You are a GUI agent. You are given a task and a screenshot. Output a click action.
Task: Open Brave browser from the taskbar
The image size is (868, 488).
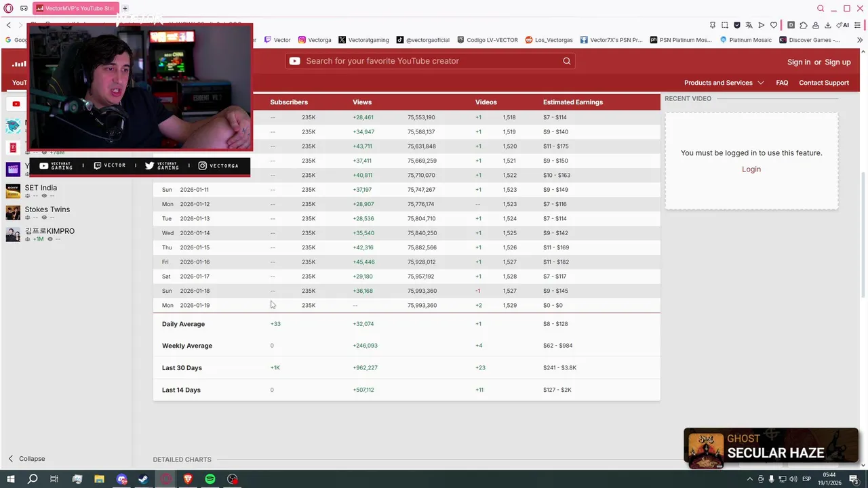188,479
